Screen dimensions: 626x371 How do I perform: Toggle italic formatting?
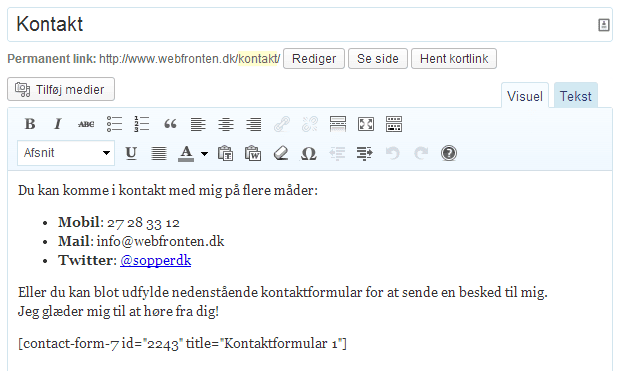(x=58, y=124)
